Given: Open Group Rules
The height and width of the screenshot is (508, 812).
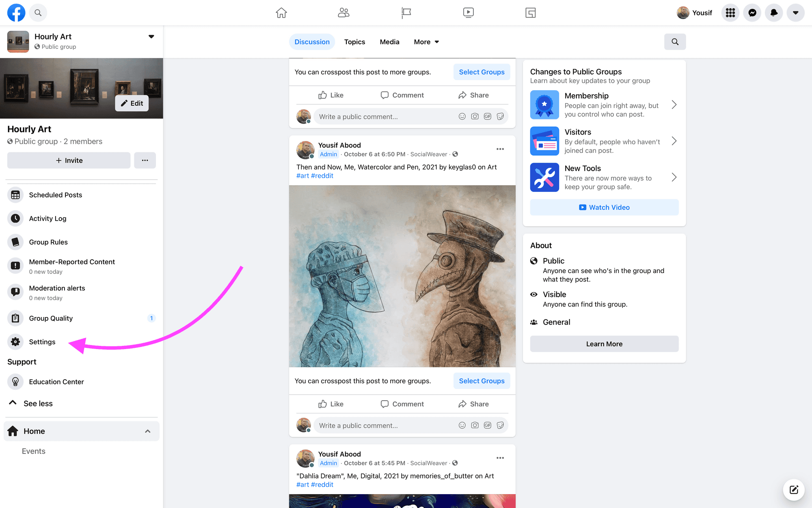Looking at the screenshot, I should [x=81, y=242].
